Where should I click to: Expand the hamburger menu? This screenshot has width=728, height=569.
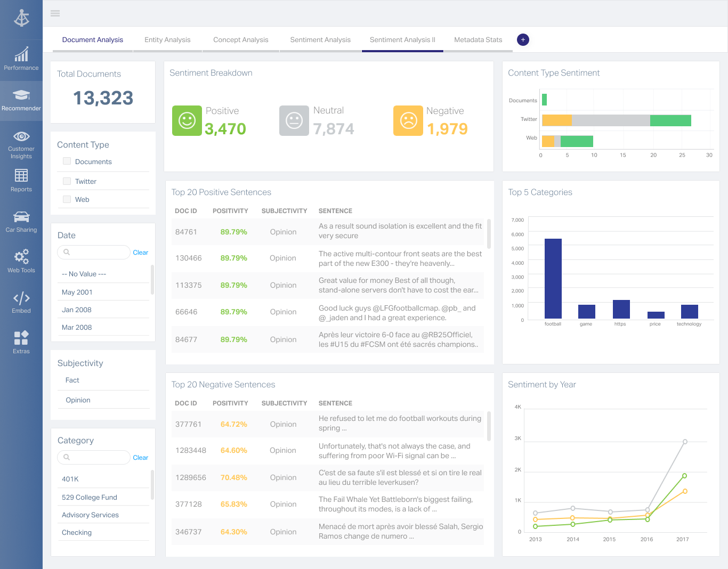pyautogui.click(x=55, y=13)
